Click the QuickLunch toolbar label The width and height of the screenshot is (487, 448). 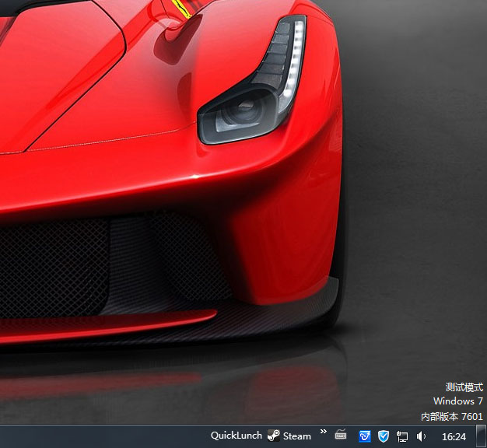pyautogui.click(x=236, y=436)
